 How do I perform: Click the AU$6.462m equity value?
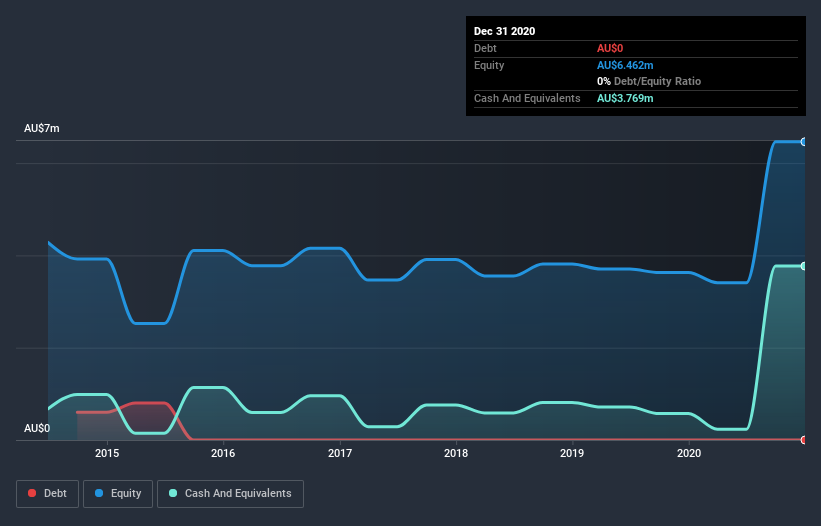625,65
